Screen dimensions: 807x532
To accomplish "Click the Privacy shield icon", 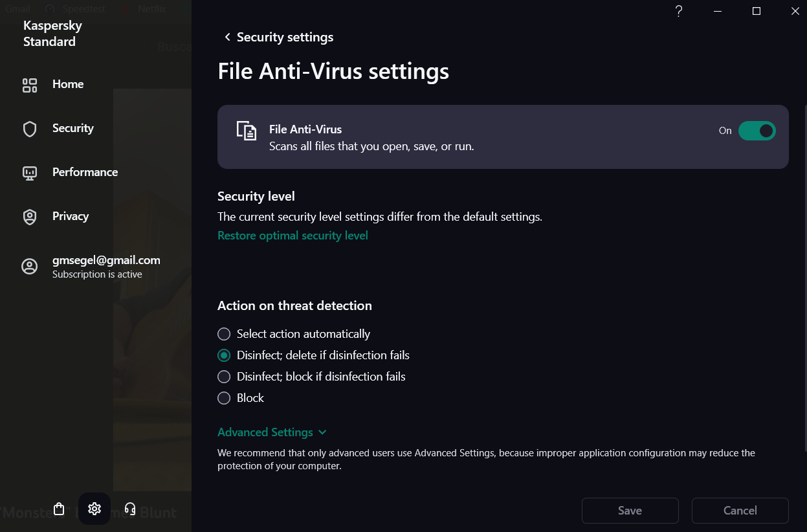I will point(30,217).
